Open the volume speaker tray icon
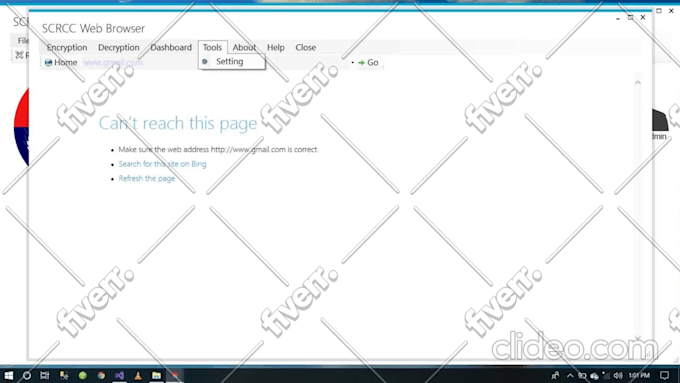This screenshot has height=383, width=680. (618, 376)
